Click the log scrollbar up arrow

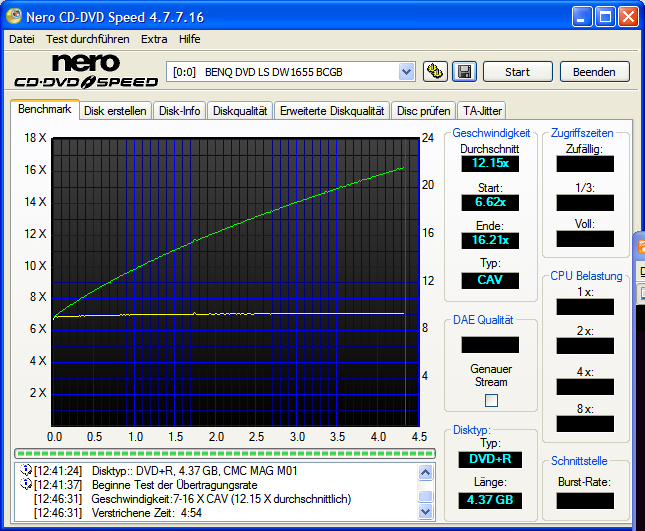point(425,473)
